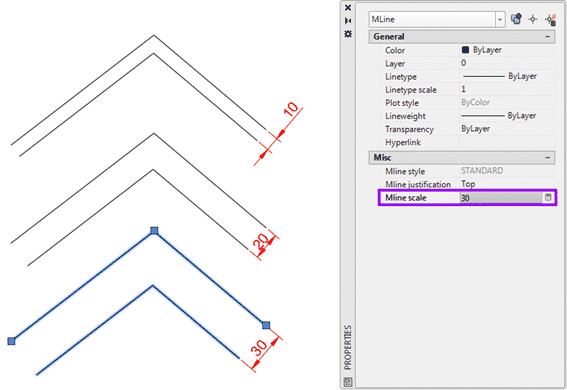Select the right end grip of the selected mline

tap(266, 325)
